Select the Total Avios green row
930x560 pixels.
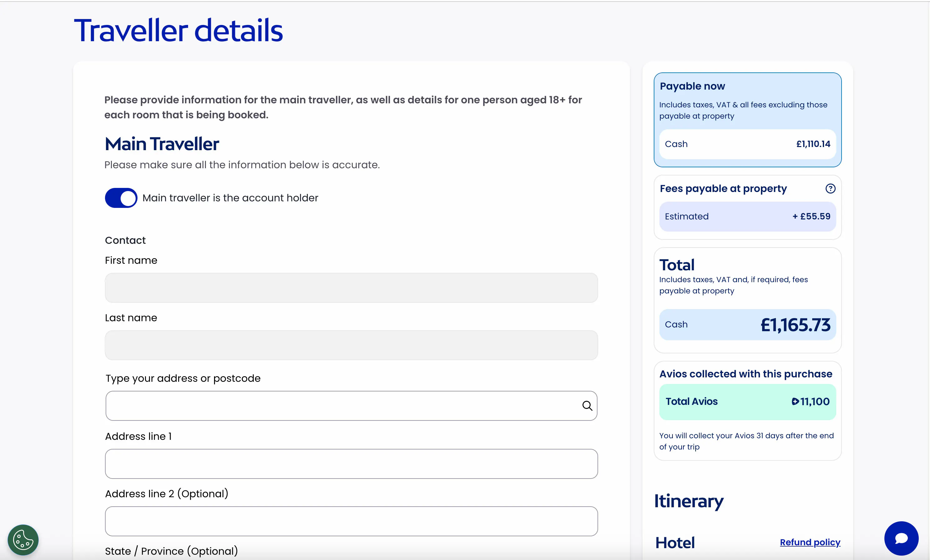[x=747, y=402]
